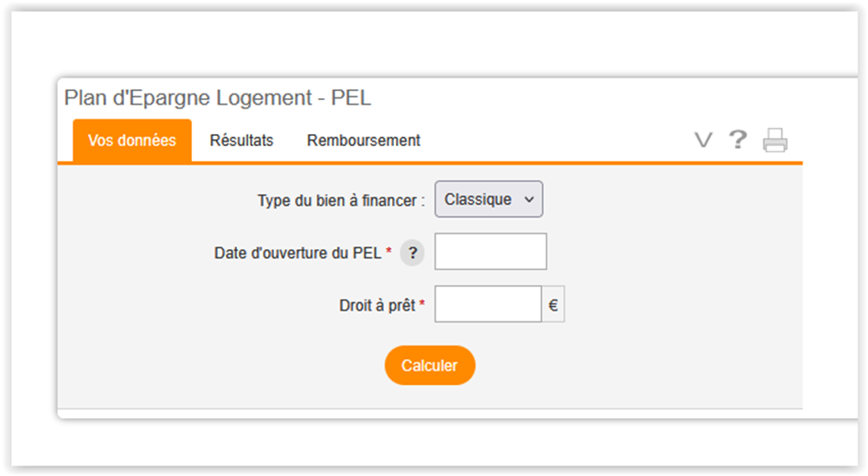Click red asterisk next to Droit à prêt
The height and width of the screenshot is (476, 868).
point(422,303)
